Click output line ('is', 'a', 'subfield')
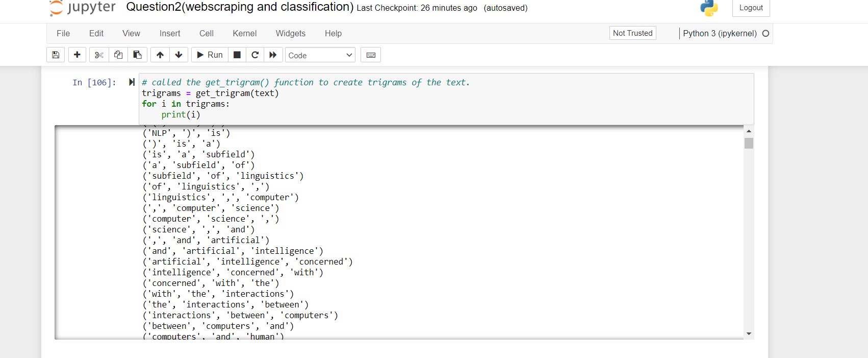The width and height of the screenshot is (868, 358). [x=198, y=154]
